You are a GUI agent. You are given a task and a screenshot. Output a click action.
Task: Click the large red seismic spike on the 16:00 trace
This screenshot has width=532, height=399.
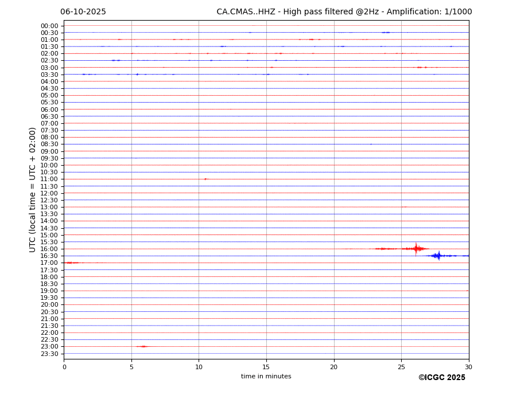click(x=416, y=249)
